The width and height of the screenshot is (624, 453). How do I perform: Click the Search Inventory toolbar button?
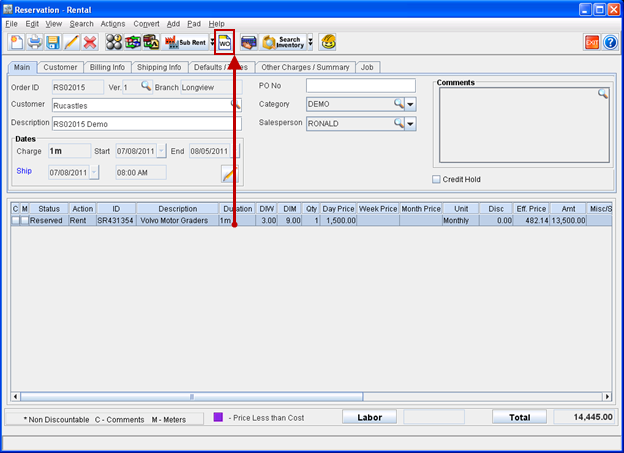click(x=283, y=42)
